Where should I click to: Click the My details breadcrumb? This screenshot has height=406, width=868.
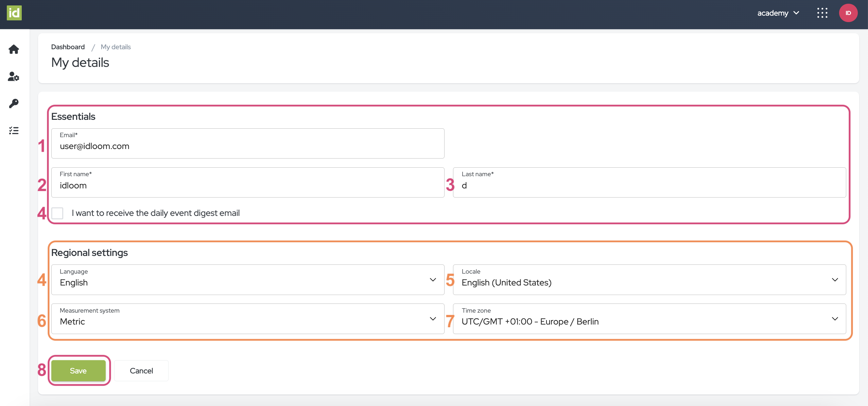[x=116, y=47]
